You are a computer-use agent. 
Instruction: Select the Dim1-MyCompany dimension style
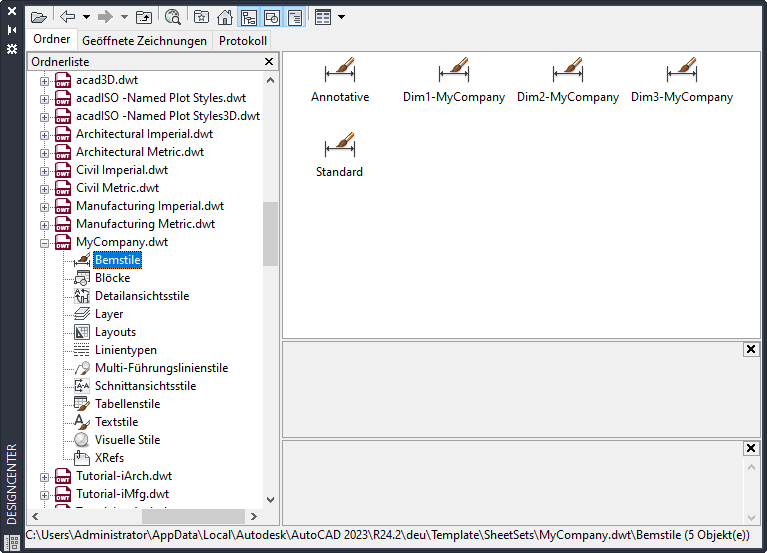tap(454, 81)
